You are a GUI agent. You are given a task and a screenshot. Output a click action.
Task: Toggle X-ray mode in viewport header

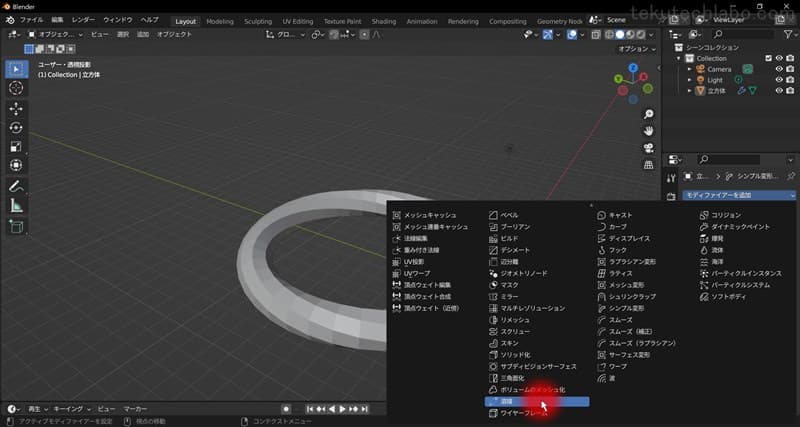596,35
